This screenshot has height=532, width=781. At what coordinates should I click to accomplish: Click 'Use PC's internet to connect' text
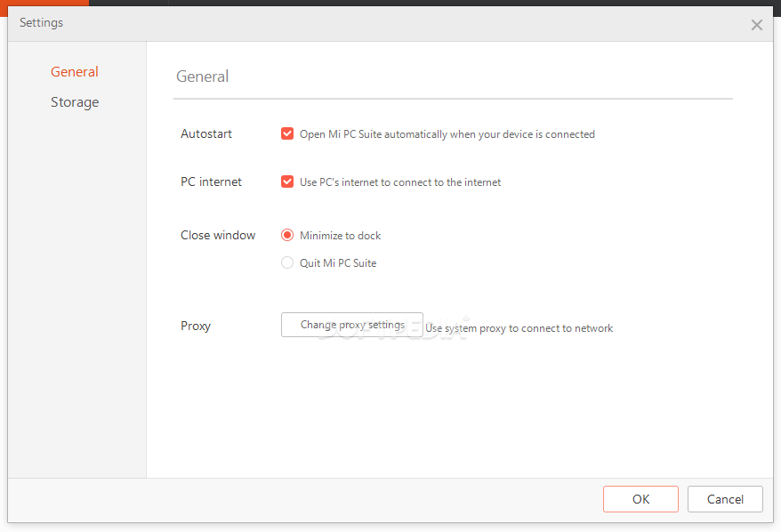(400, 182)
